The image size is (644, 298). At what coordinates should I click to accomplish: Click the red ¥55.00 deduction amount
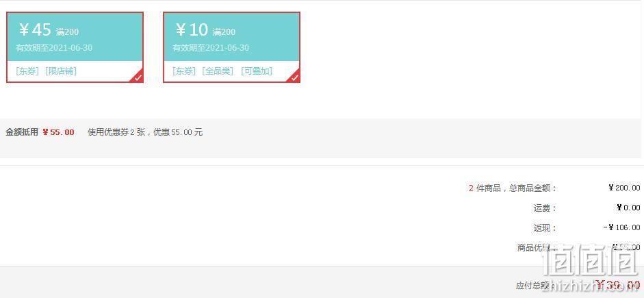click(58, 132)
